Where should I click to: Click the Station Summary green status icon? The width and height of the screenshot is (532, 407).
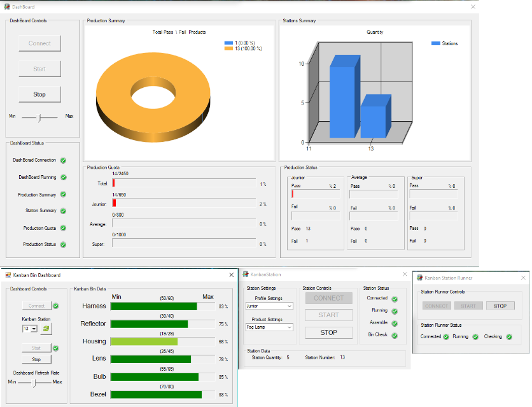[x=63, y=211]
